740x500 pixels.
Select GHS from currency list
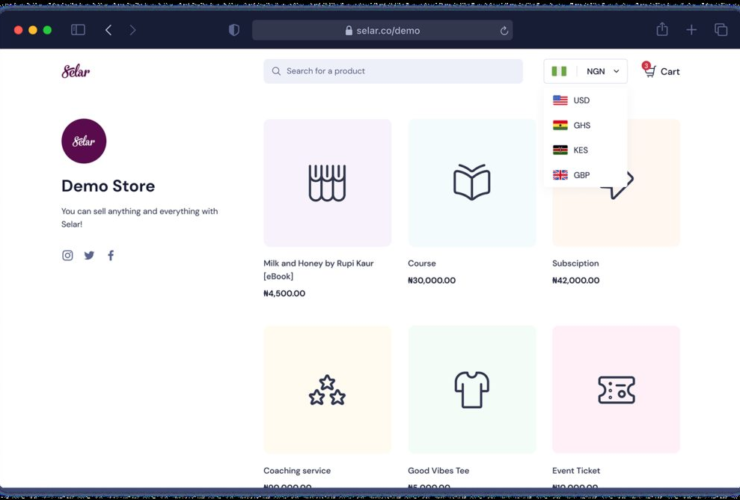[581, 125]
